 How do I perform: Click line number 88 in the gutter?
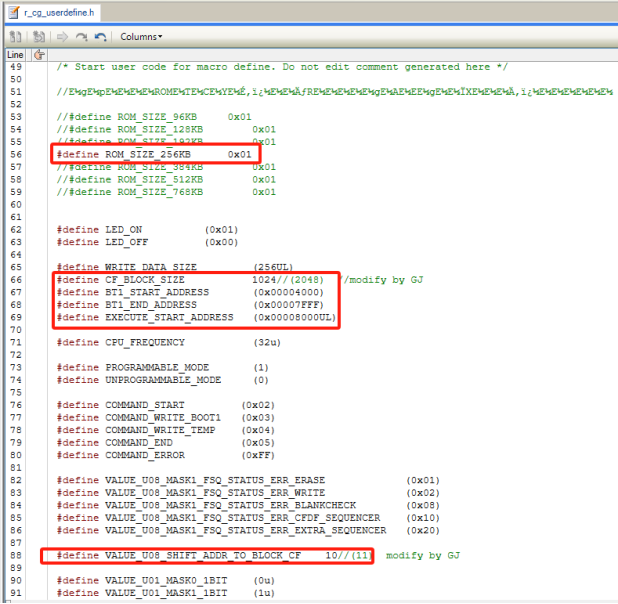[16, 556]
